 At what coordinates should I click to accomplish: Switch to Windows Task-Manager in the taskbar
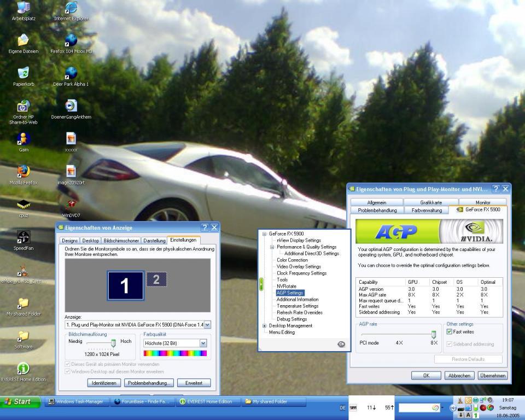(x=78, y=401)
